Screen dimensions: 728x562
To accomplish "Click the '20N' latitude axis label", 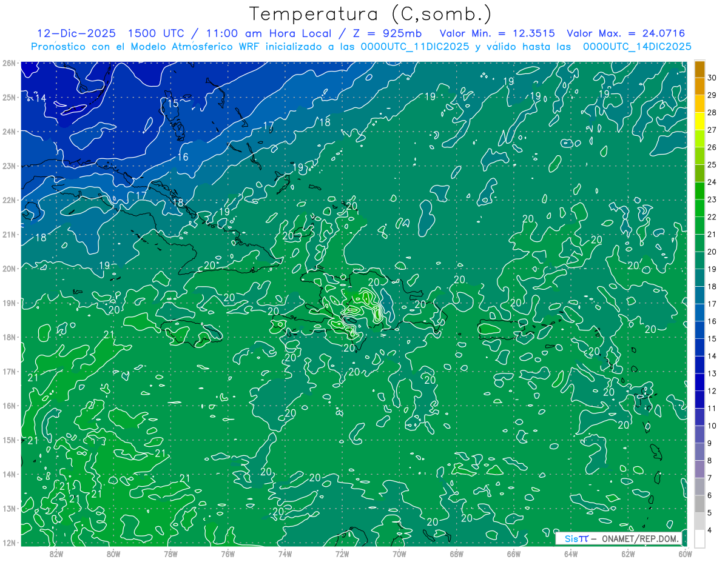I will pos(8,269).
